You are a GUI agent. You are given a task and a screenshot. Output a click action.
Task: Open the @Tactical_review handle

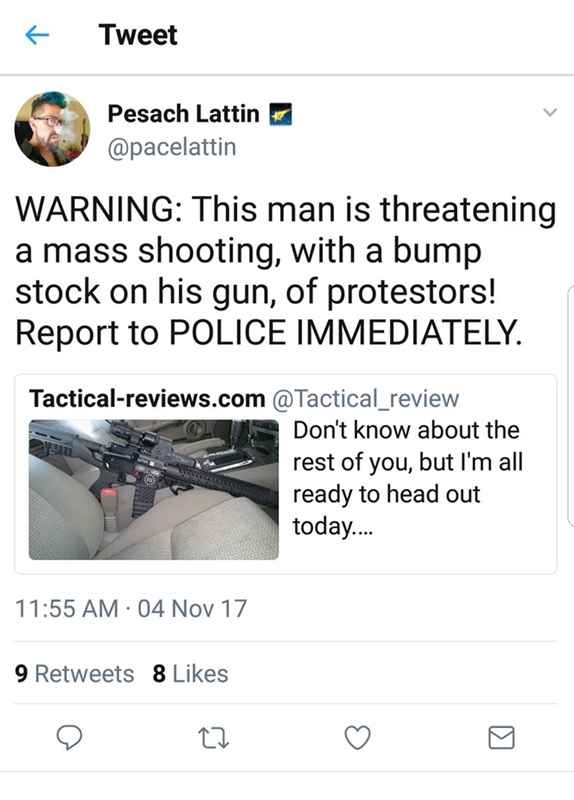pos(366,398)
